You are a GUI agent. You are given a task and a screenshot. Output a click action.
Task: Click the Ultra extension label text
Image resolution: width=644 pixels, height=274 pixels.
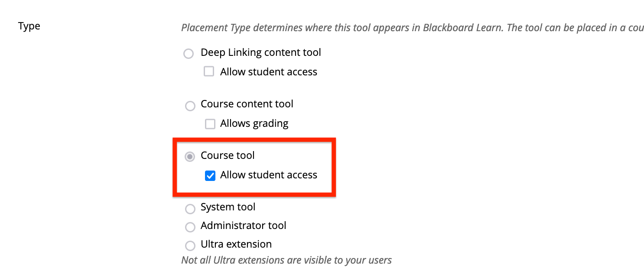coord(236,244)
